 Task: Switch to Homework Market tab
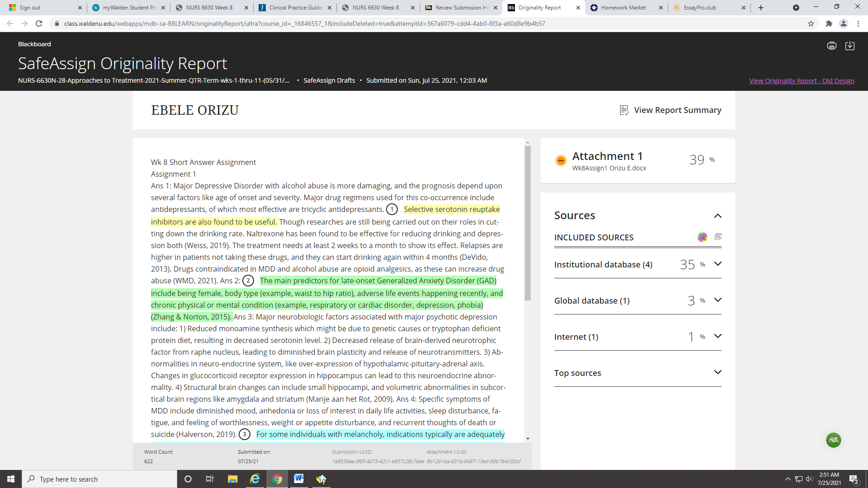tap(626, 8)
